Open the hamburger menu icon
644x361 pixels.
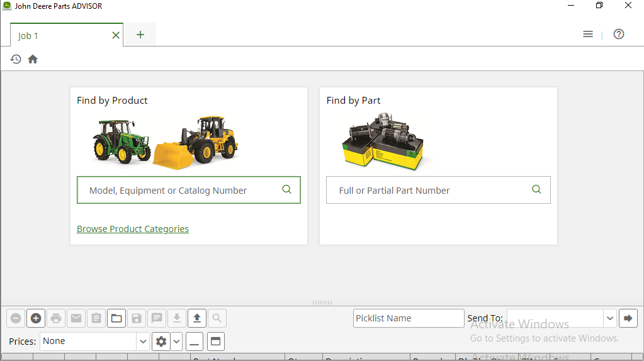(x=588, y=35)
